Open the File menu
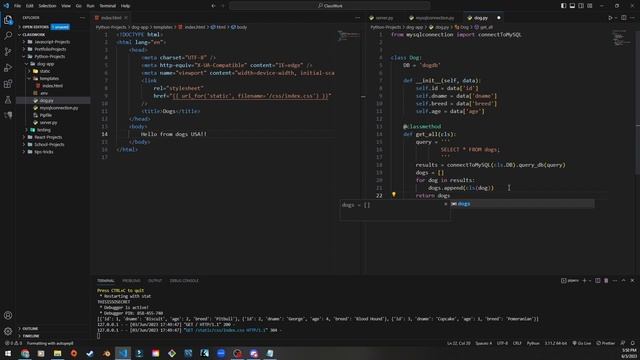The image size is (640, 360). pyautogui.click(x=18, y=6)
